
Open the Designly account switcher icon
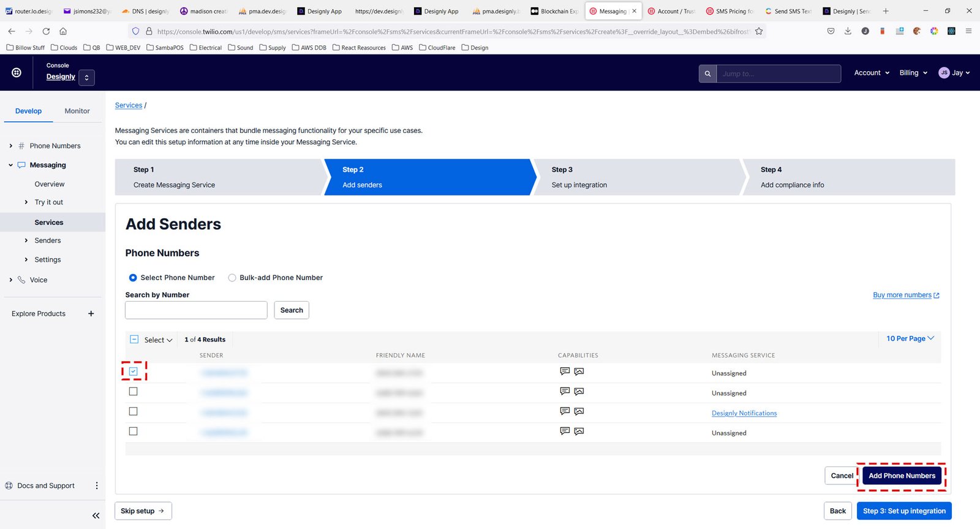tap(86, 77)
